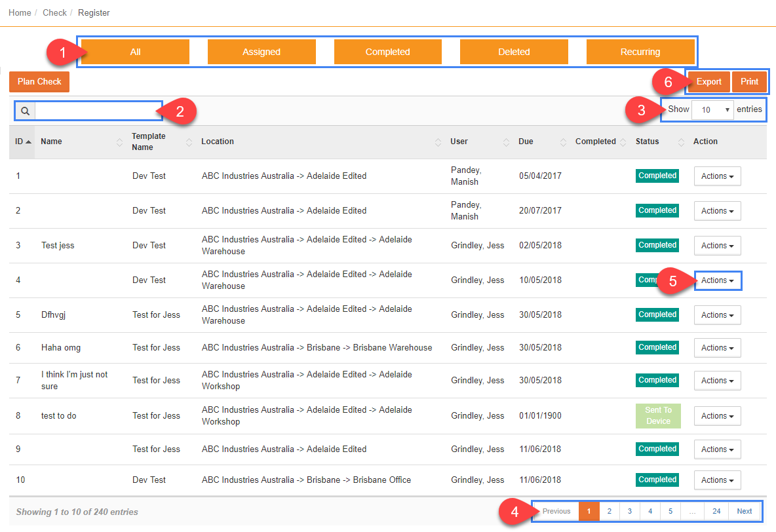Click the Due column sort icon
Screen dimensions: 776x532
[562, 142]
